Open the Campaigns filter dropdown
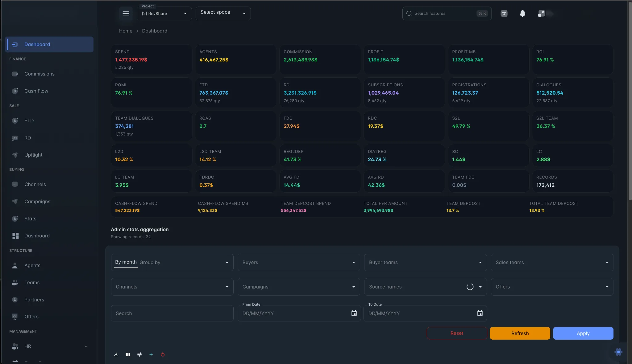Image resolution: width=632 pixels, height=364 pixels. click(x=299, y=287)
